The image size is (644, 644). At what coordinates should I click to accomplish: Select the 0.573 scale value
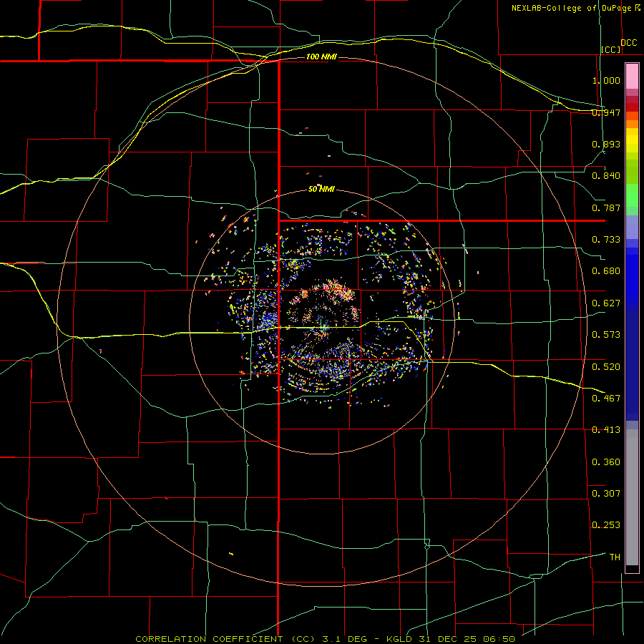[x=606, y=335]
